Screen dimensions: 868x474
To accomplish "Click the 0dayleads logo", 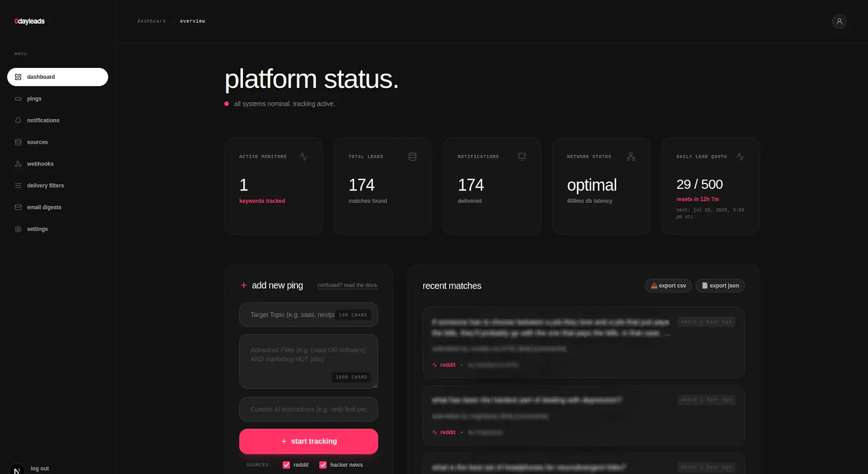I will (x=29, y=21).
